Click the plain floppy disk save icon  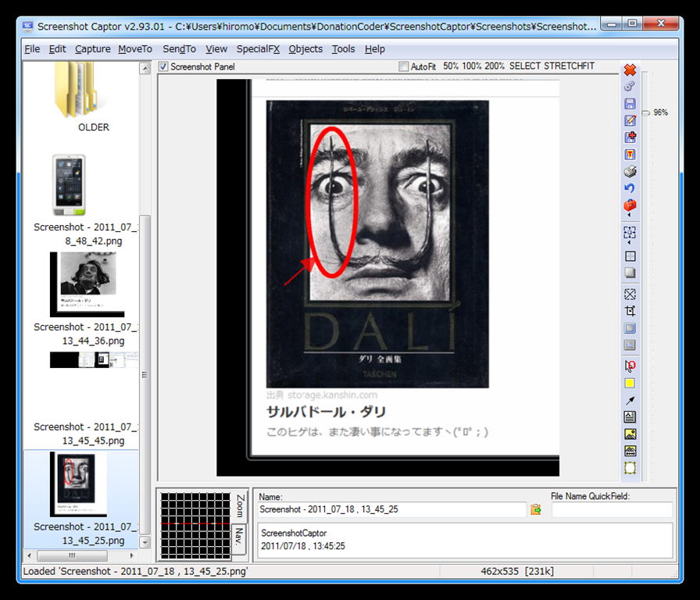tap(630, 104)
